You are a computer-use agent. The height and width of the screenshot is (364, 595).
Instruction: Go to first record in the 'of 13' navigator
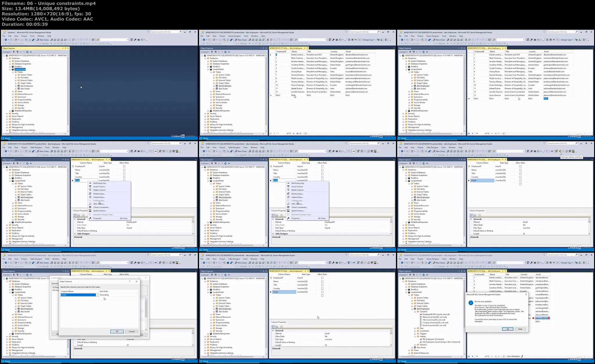coord(469,356)
